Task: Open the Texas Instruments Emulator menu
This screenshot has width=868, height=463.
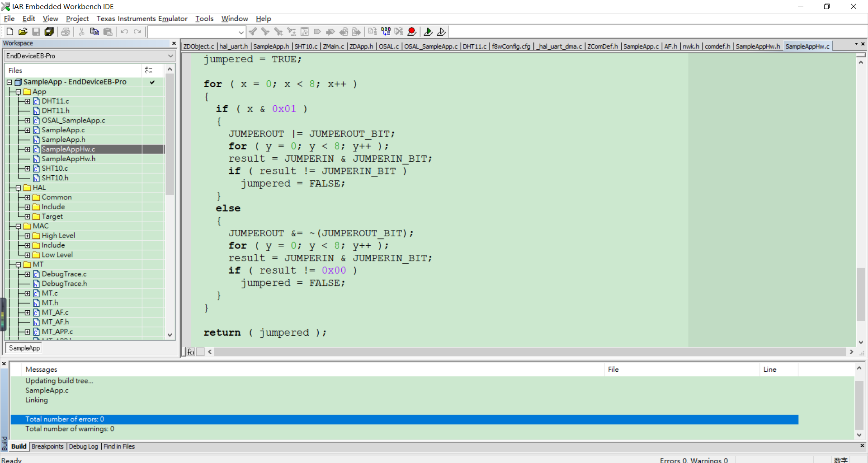Action: (x=142, y=19)
